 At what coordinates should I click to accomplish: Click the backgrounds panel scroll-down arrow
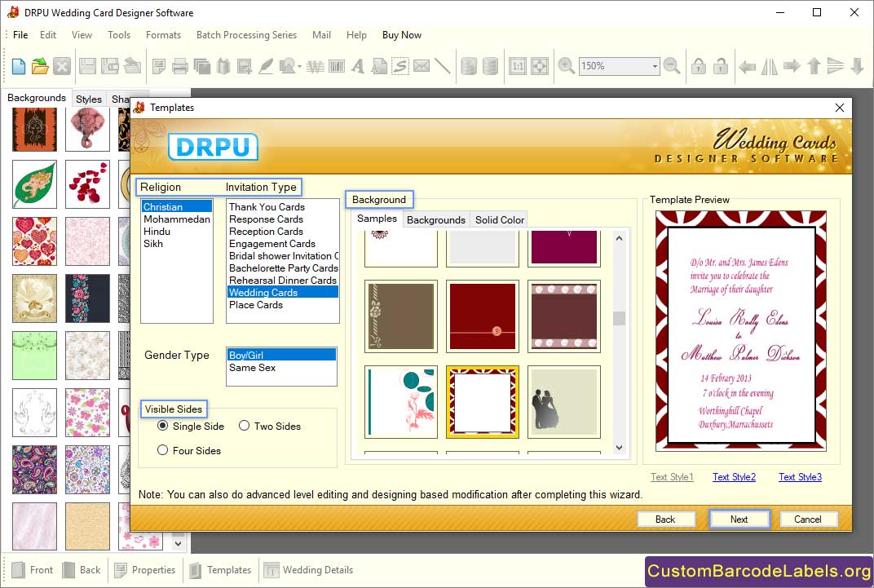point(178,543)
